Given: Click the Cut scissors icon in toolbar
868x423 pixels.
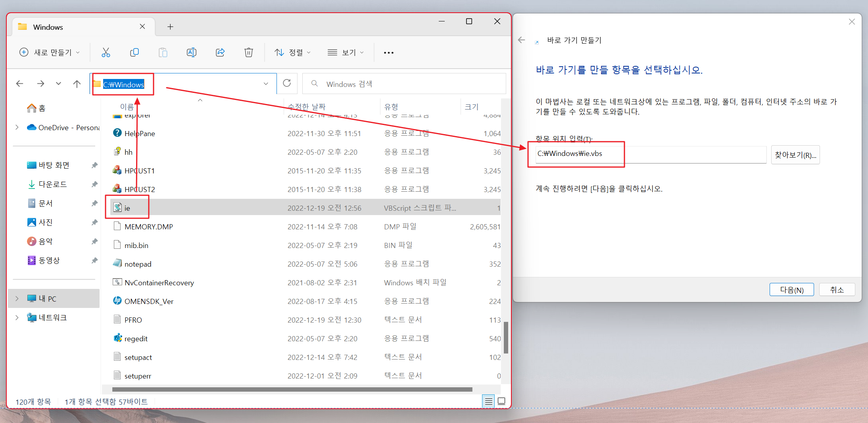Looking at the screenshot, I should click(106, 52).
